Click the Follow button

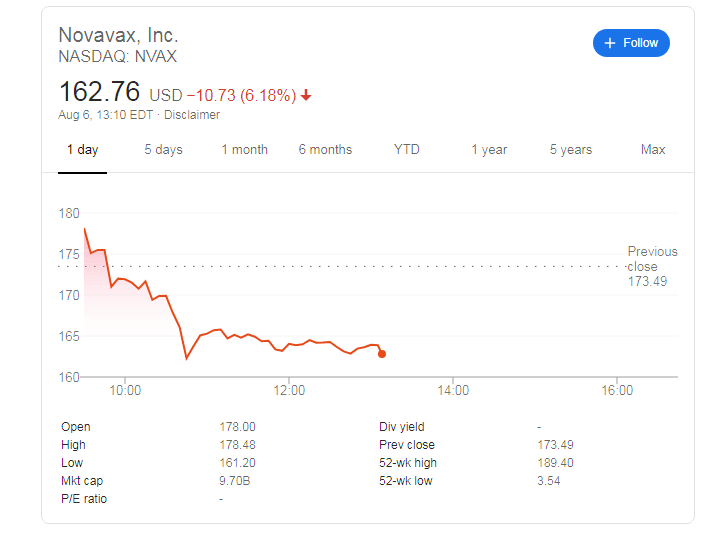[x=631, y=43]
